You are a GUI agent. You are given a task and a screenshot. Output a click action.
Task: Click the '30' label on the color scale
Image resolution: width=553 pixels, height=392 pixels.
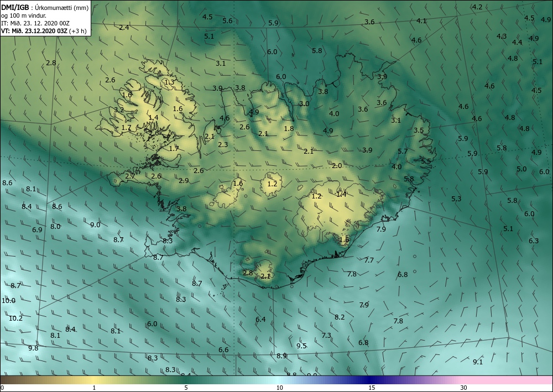pos(463,388)
